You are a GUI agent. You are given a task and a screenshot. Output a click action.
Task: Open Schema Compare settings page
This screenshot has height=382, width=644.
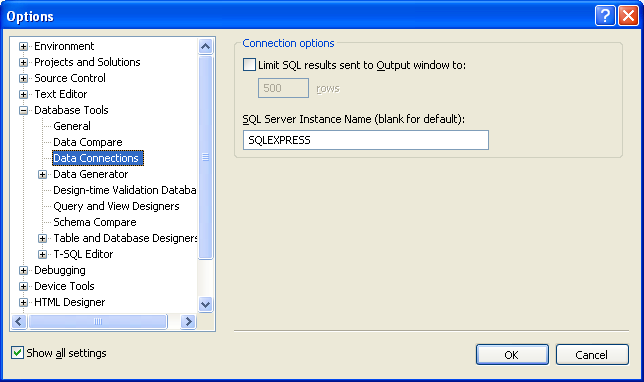(x=95, y=222)
